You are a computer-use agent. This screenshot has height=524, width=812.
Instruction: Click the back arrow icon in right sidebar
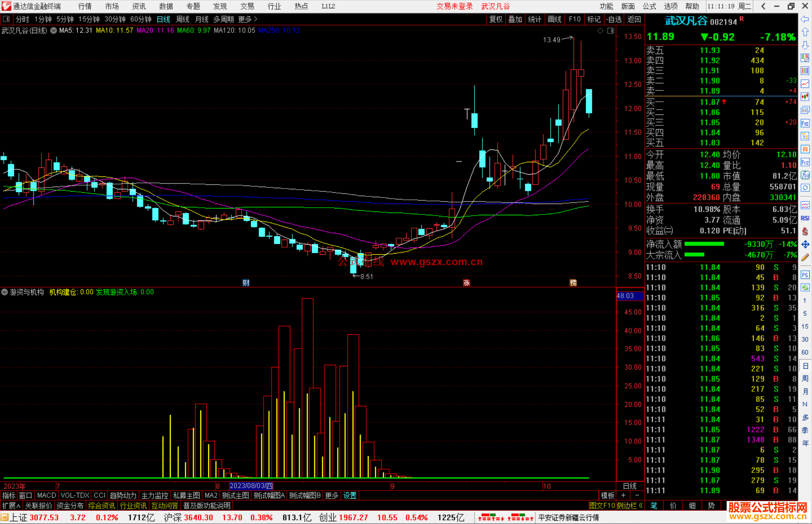805,19
